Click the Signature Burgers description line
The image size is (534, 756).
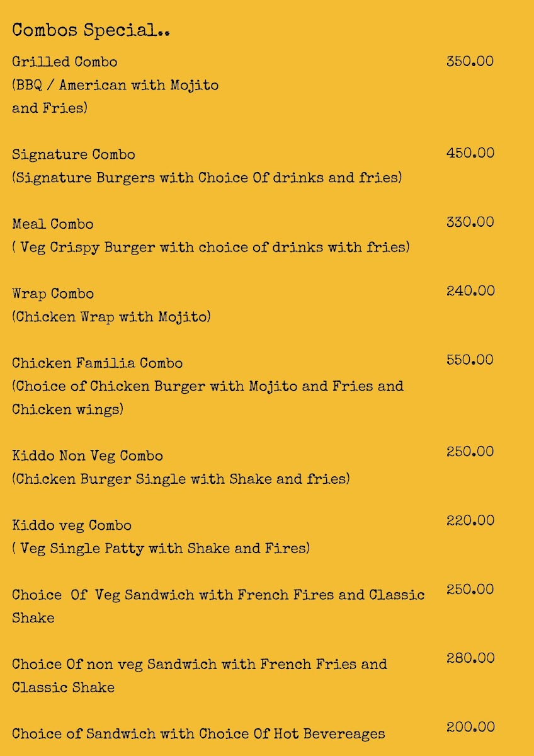point(207,178)
